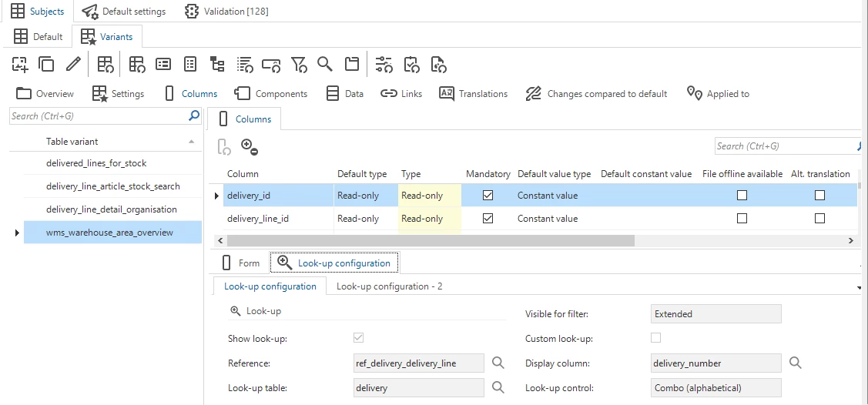Open the Visible for filter combo box
The width and height of the screenshot is (868, 405).
coord(716,313)
